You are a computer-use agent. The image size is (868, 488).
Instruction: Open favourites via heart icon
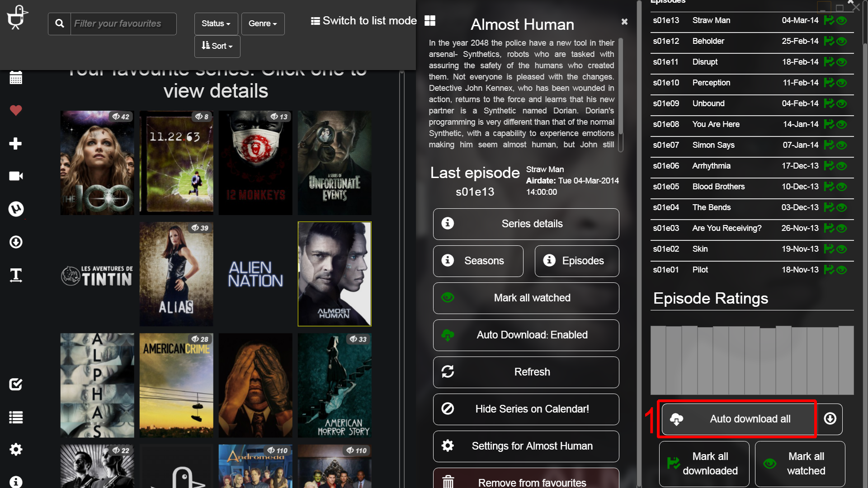[16, 110]
